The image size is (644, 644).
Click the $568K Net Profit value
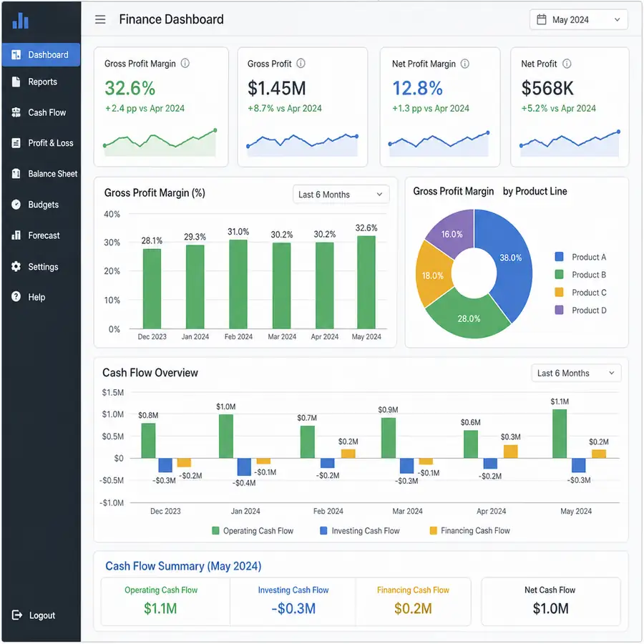pyautogui.click(x=547, y=88)
